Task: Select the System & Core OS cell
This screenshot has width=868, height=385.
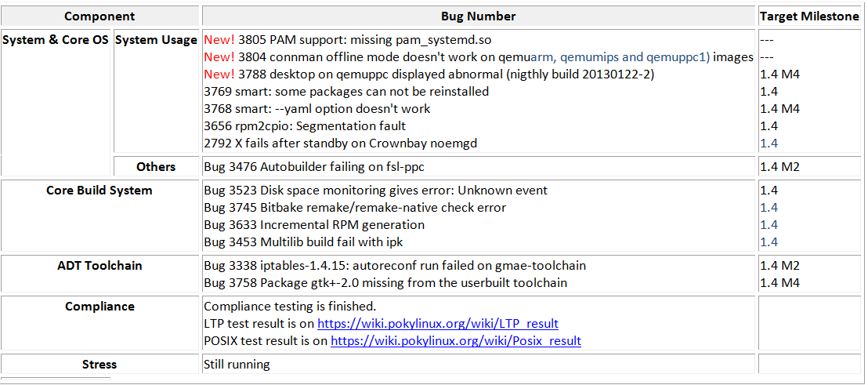Action: coord(56,40)
